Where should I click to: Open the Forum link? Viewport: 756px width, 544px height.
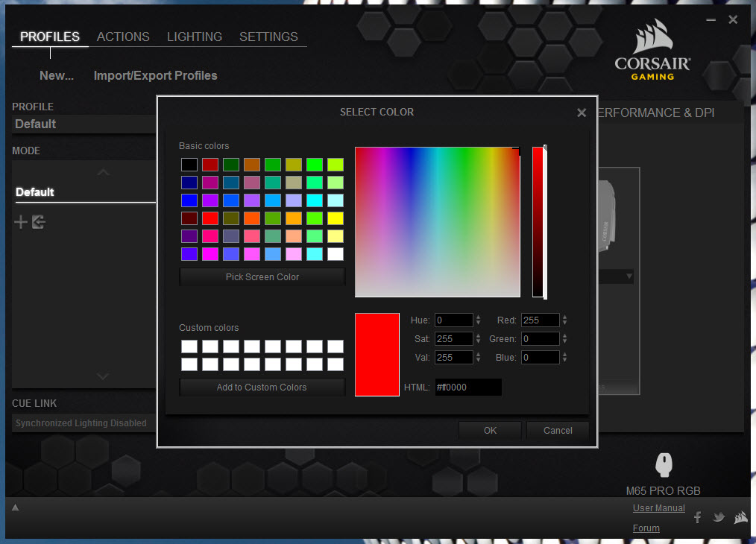click(646, 528)
